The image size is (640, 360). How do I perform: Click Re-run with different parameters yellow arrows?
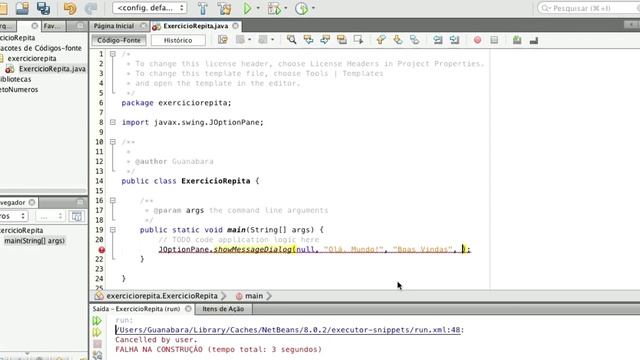(x=97, y=332)
